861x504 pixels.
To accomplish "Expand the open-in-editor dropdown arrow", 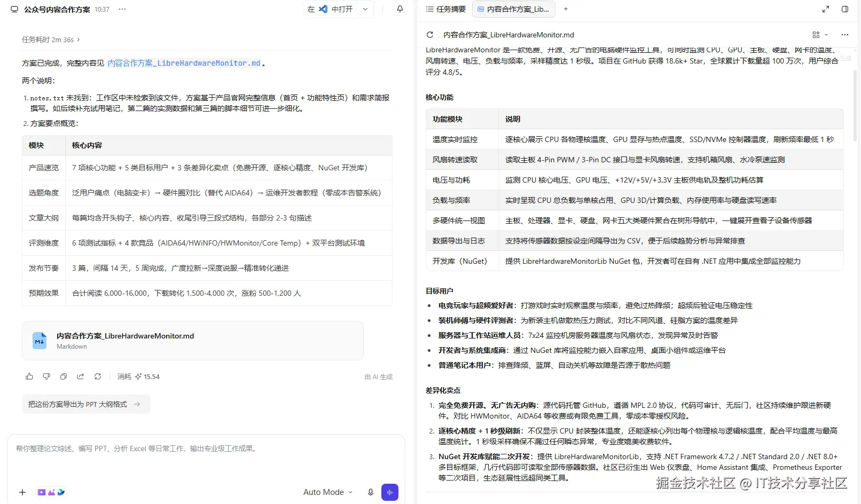I will click(365, 9).
